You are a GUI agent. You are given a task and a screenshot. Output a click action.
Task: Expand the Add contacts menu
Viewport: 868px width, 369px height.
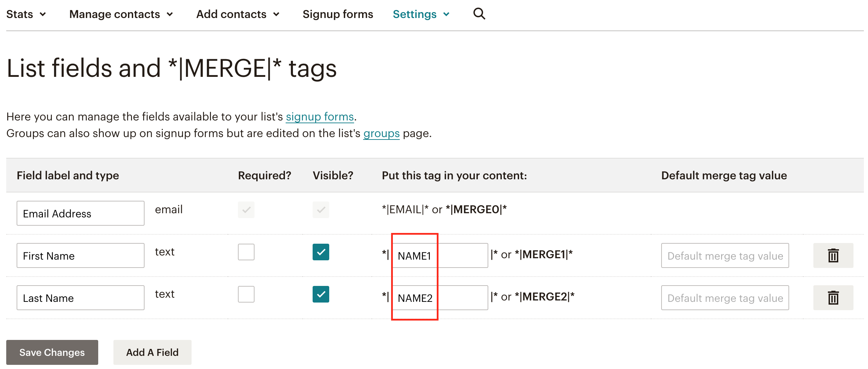coord(238,14)
